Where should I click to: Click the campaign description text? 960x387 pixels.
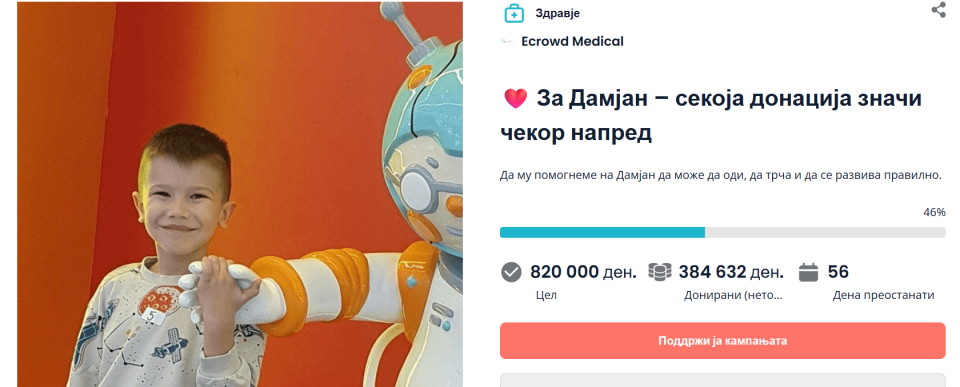click(x=720, y=175)
